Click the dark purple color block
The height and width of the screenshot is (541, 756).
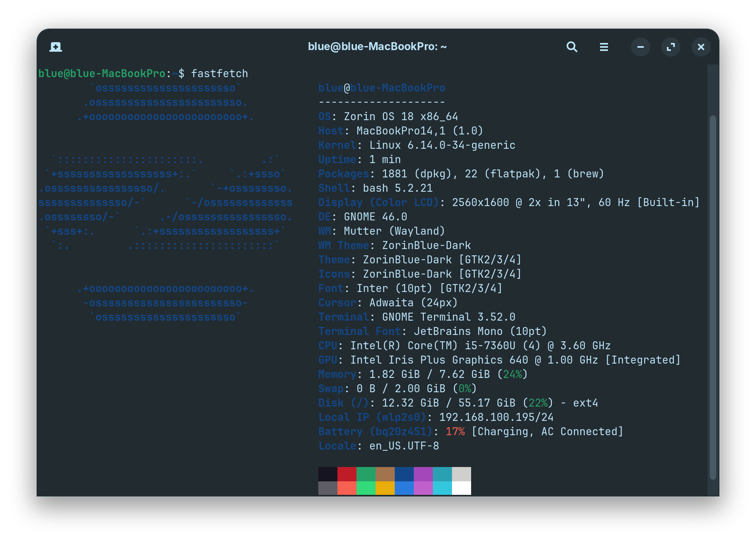[x=423, y=474]
